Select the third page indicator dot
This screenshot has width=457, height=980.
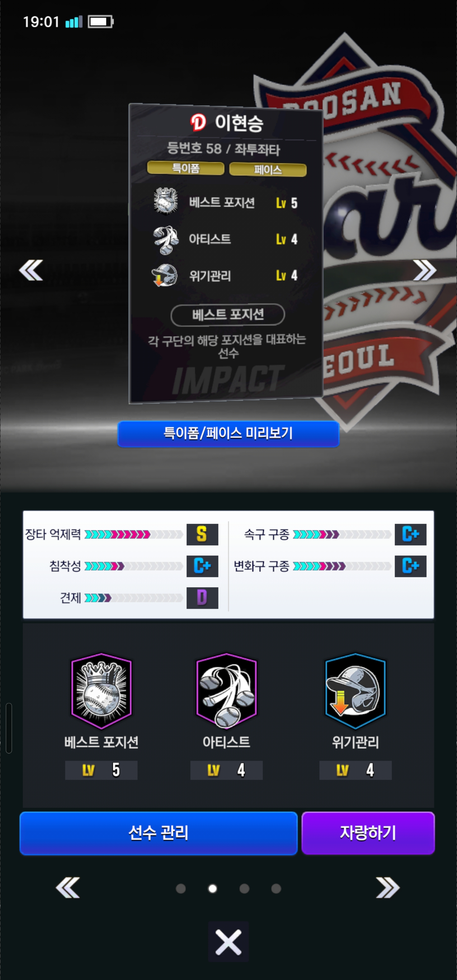pos(244,889)
